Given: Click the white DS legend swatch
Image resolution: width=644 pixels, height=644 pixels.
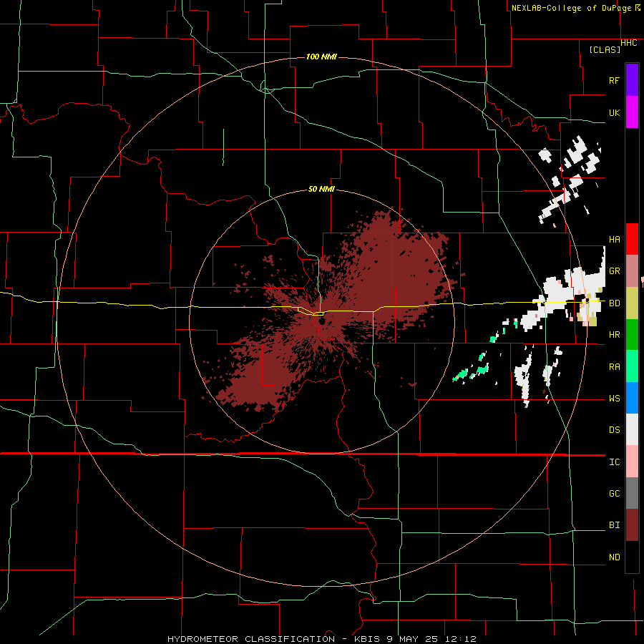Looking at the screenshot, I should point(632,429).
